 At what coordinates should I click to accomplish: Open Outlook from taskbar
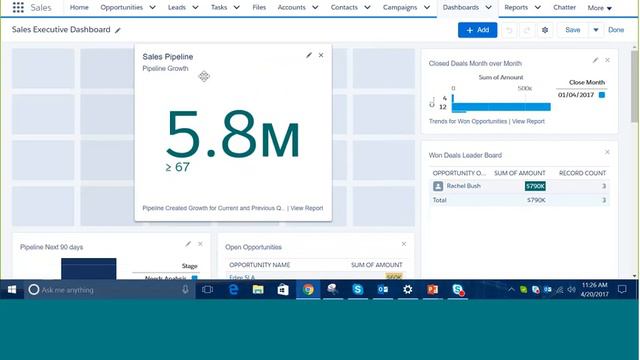[383, 290]
